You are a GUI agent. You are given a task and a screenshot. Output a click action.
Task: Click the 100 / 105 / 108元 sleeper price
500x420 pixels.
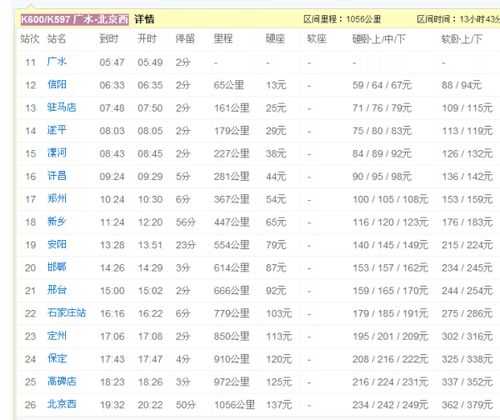(x=390, y=199)
